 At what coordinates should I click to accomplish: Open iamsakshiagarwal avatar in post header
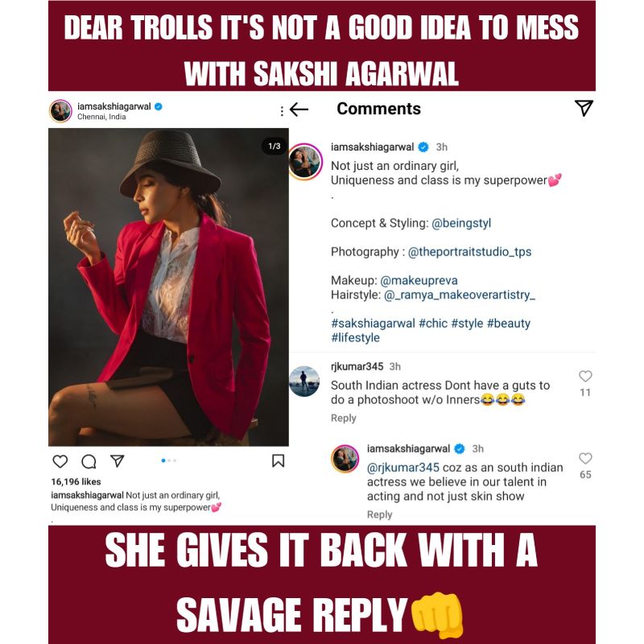coord(61,110)
